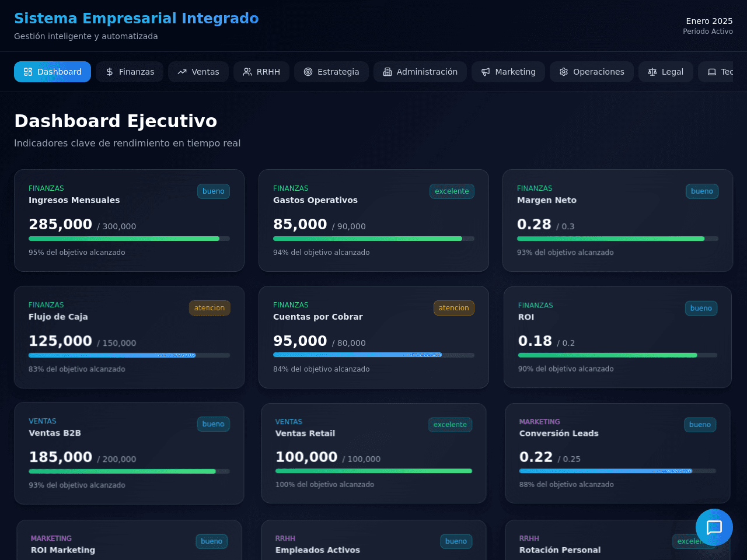The width and height of the screenshot is (747, 560).
Task: Click the gear icon for Operaciones
Action: [x=564, y=72]
